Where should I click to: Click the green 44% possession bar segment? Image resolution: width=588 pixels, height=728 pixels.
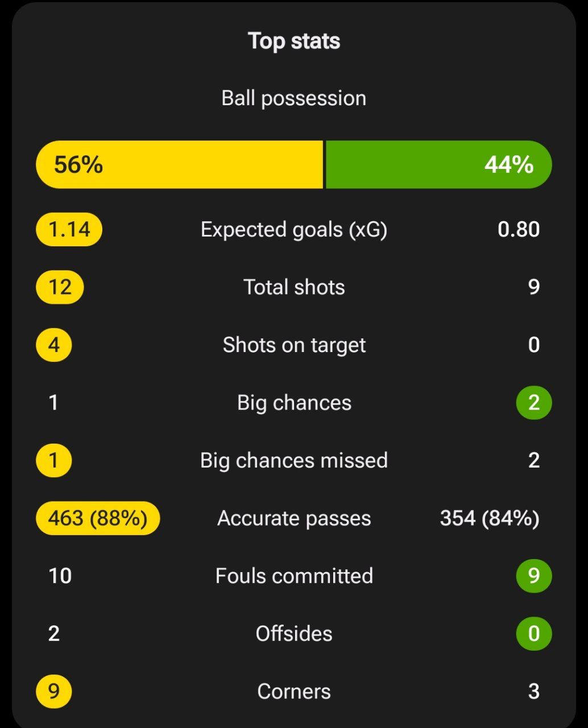point(438,164)
